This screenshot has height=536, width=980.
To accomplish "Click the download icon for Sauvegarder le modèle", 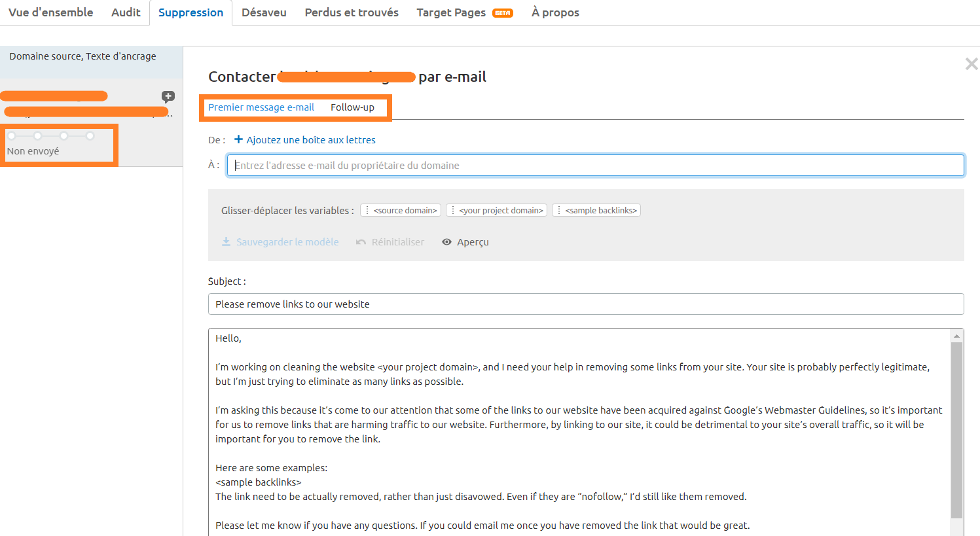I will [x=226, y=242].
